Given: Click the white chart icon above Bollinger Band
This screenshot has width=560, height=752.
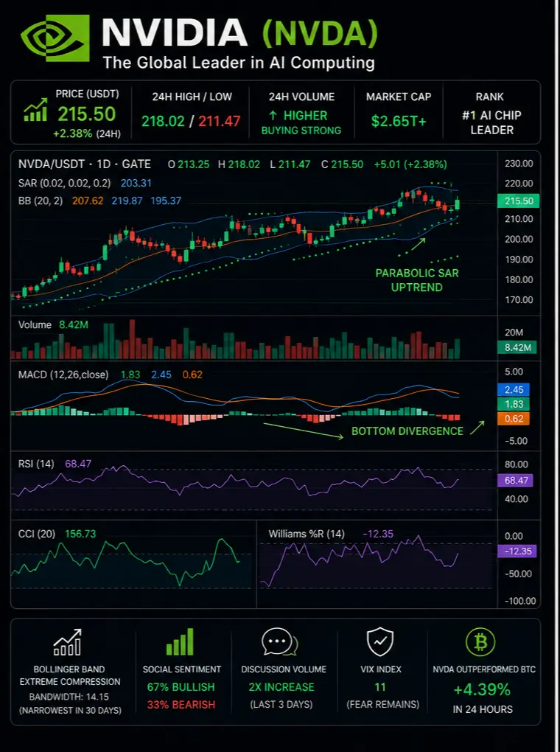Looking at the screenshot, I should [67, 643].
